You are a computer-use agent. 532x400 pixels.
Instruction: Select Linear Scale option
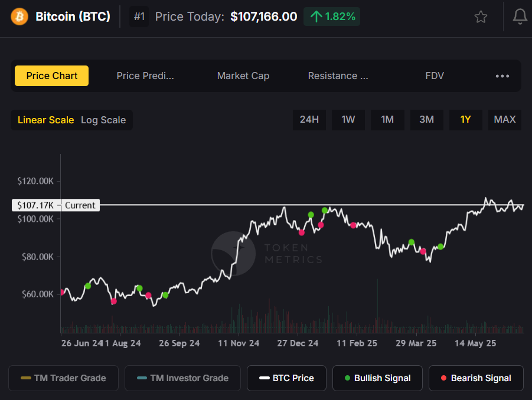pyautogui.click(x=46, y=120)
